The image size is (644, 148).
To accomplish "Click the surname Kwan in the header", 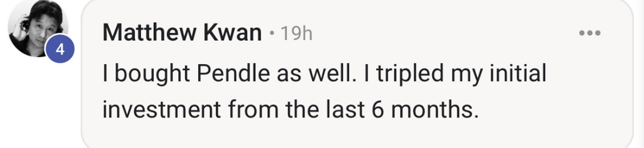I will (x=232, y=33).
